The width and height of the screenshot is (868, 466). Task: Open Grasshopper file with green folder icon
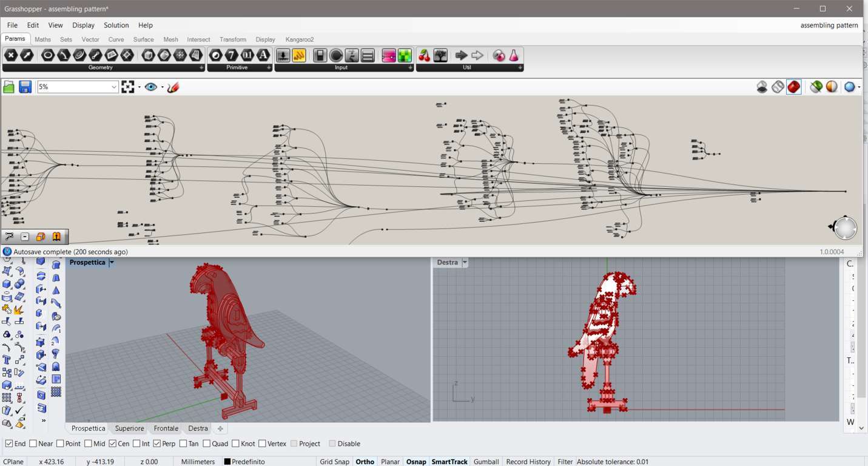(8, 87)
